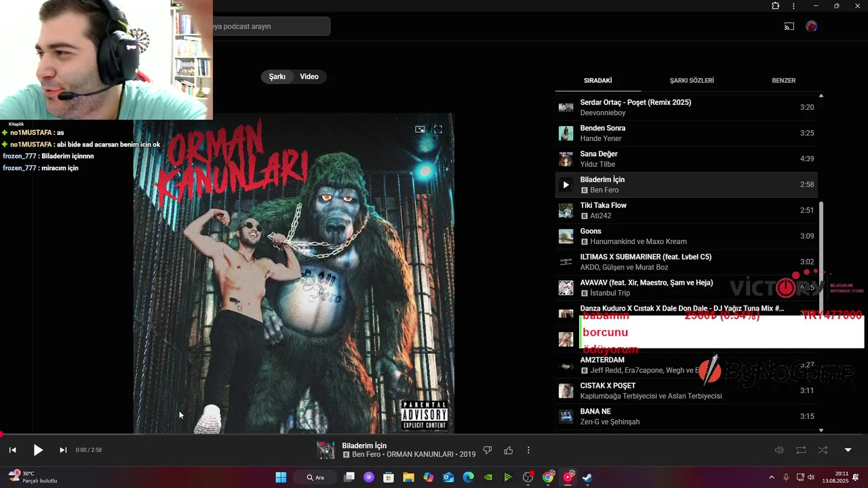Click the queue scroll down arrow
868x488 pixels.
821,430
